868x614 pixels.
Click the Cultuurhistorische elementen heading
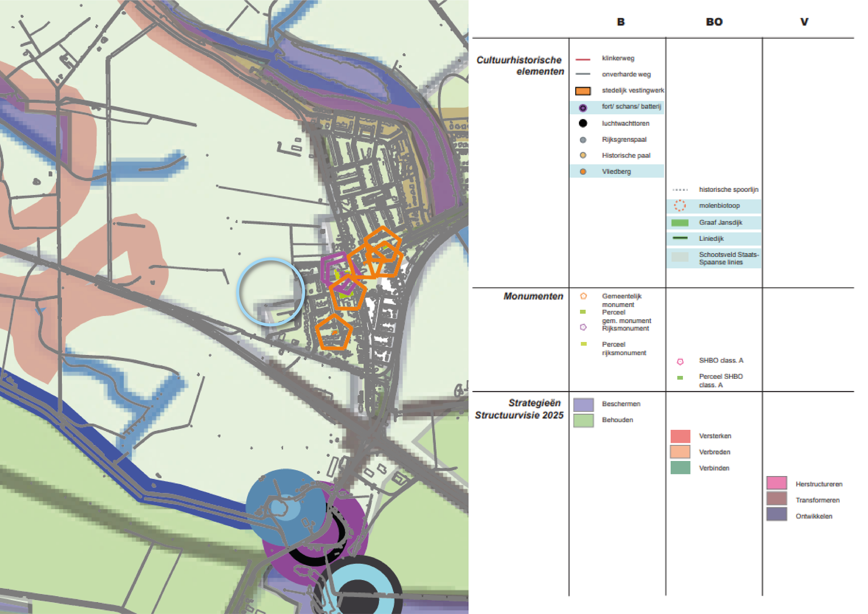(520, 65)
